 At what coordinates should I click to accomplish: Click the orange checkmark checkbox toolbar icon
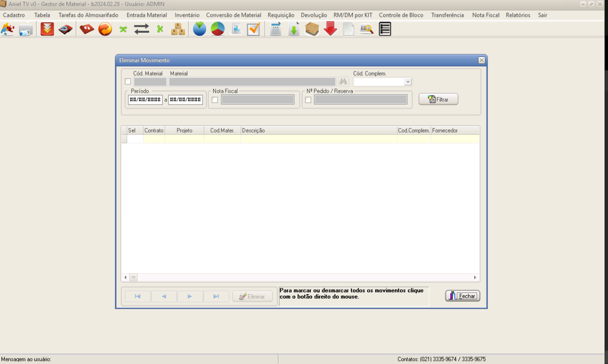coord(254,29)
